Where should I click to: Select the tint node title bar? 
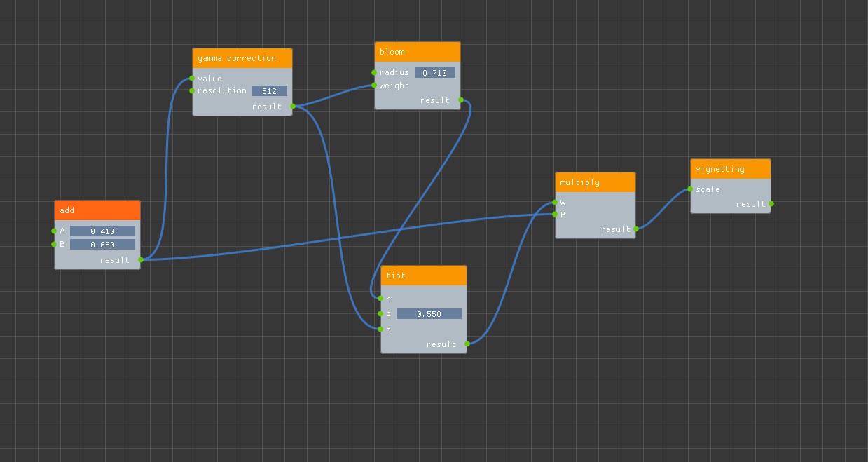coord(424,276)
